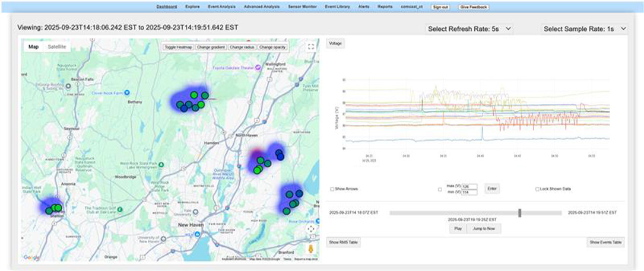Click the Google logo on the map
Viewport: 644px width, 271px height.
(31, 257)
